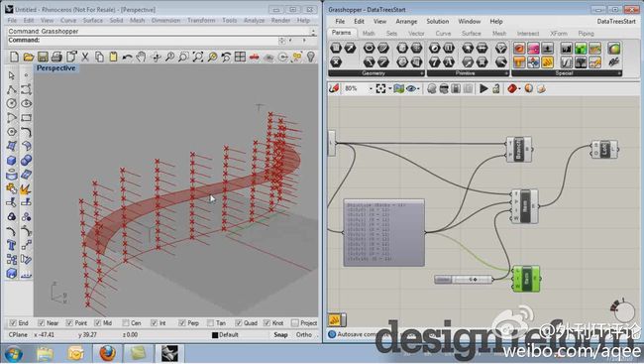Click the Ortho button in status bar

[303, 335]
